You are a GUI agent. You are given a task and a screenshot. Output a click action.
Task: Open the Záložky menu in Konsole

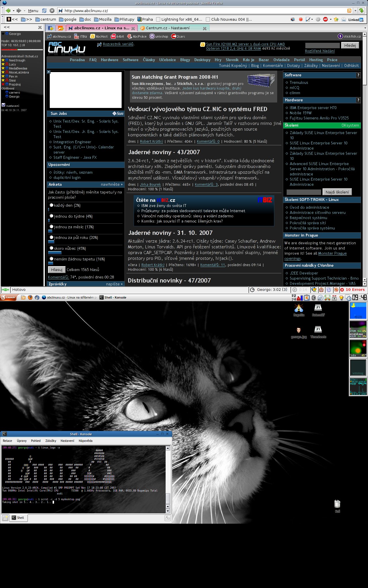click(x=51, y=441)
